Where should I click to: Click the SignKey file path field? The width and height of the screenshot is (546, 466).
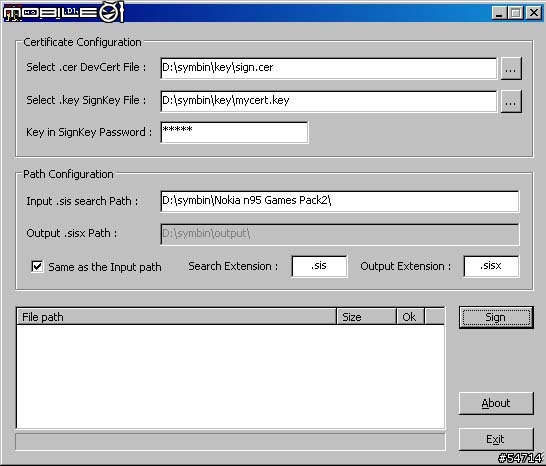point(328,101)
